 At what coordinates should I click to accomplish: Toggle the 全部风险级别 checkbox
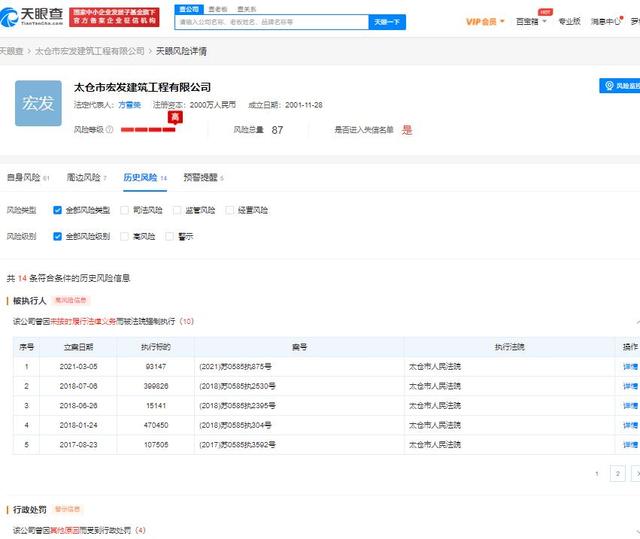[x=58, y=236]
